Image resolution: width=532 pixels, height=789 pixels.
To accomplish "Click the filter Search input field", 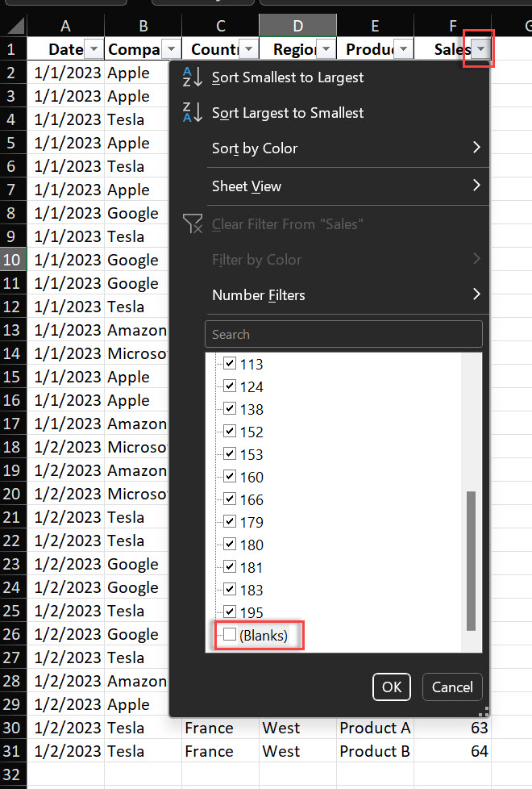I will pyautogui.click(x=343, y=334).
